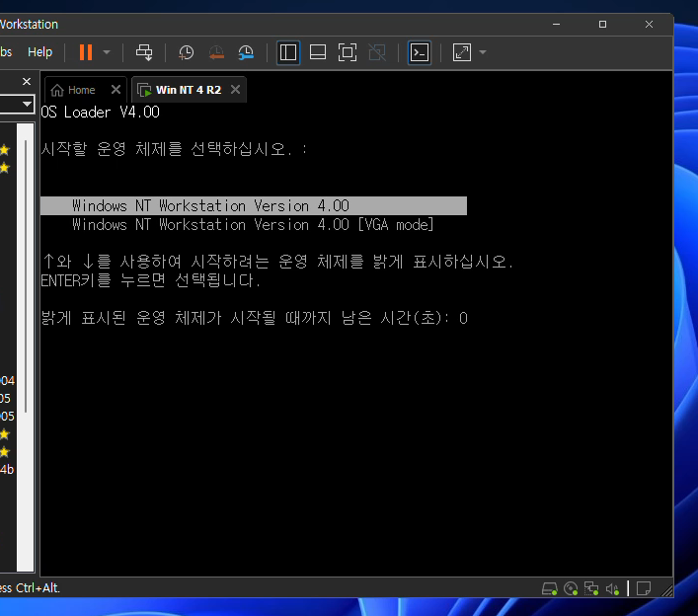Screen dimensions: 698x616
Task: Click the CD/DVD drive status icon
Action: tap(571, 588)
